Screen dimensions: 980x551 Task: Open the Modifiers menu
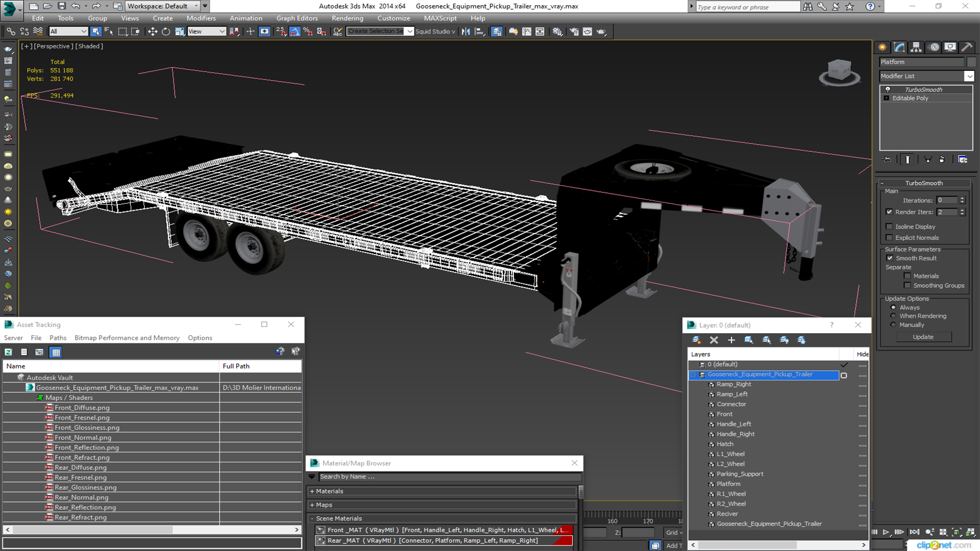(201, 18)
